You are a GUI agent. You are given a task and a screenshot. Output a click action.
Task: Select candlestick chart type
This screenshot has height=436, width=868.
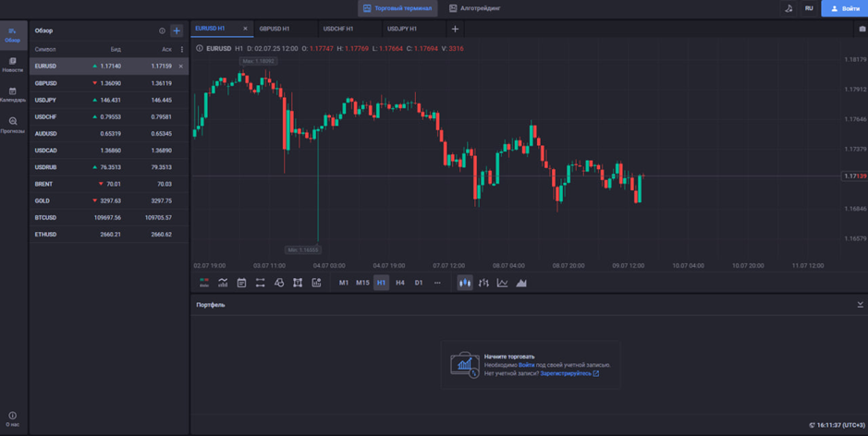(x=465, y=283)
